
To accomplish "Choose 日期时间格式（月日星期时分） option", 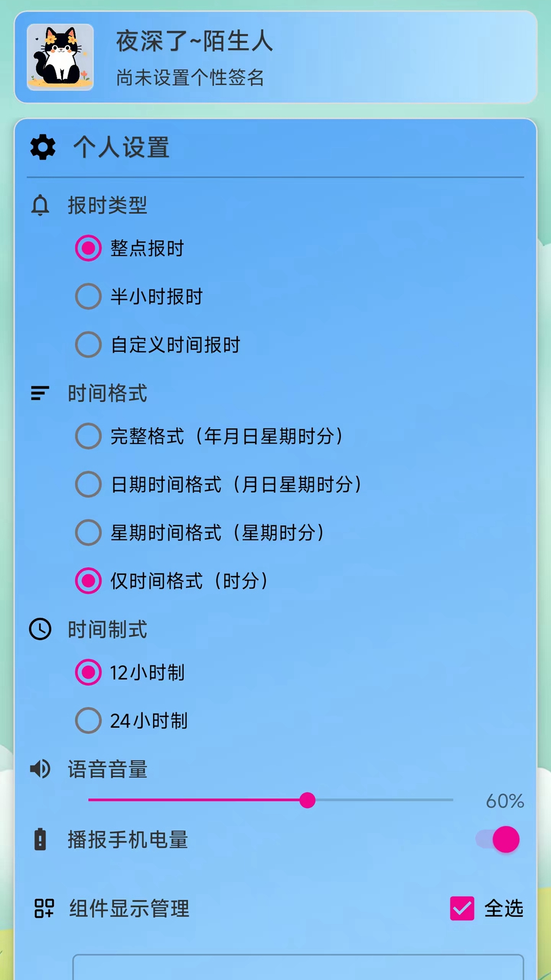I will (88, 484).
